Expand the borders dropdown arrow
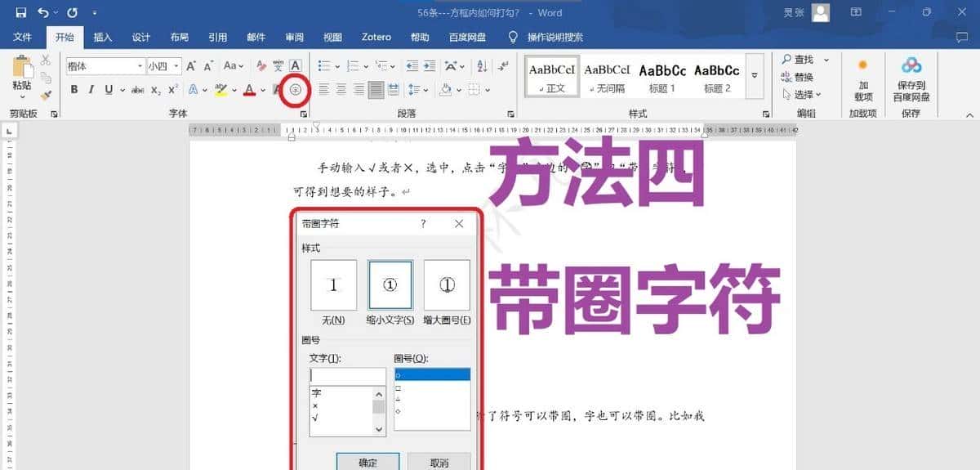Image resolution: width=980 pixels, height=470 pixels. click(x=488, y=90)
